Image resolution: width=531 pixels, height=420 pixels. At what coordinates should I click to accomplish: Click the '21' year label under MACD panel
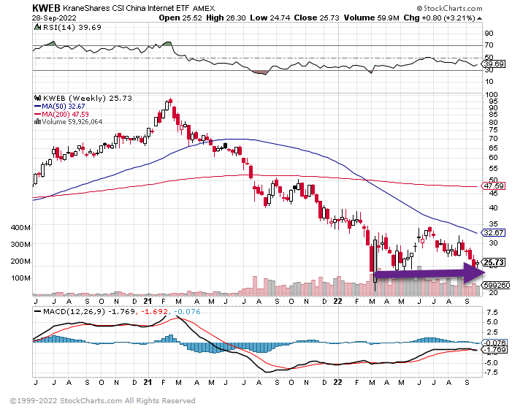click(x=148, y=383)
